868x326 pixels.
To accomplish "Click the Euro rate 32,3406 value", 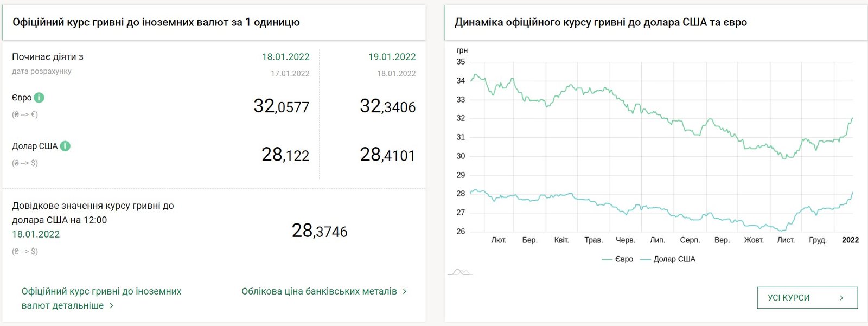I will [388, 106].
